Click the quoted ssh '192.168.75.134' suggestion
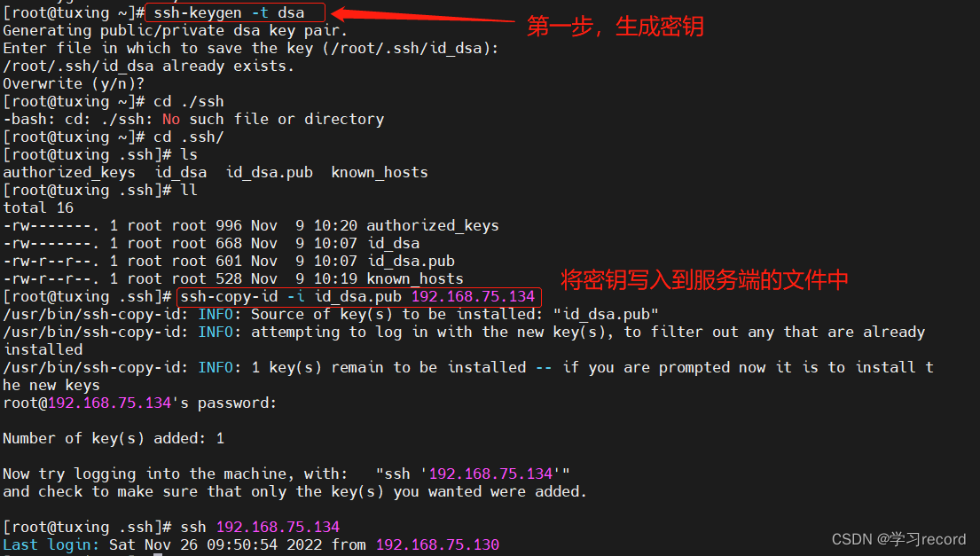 473,474
